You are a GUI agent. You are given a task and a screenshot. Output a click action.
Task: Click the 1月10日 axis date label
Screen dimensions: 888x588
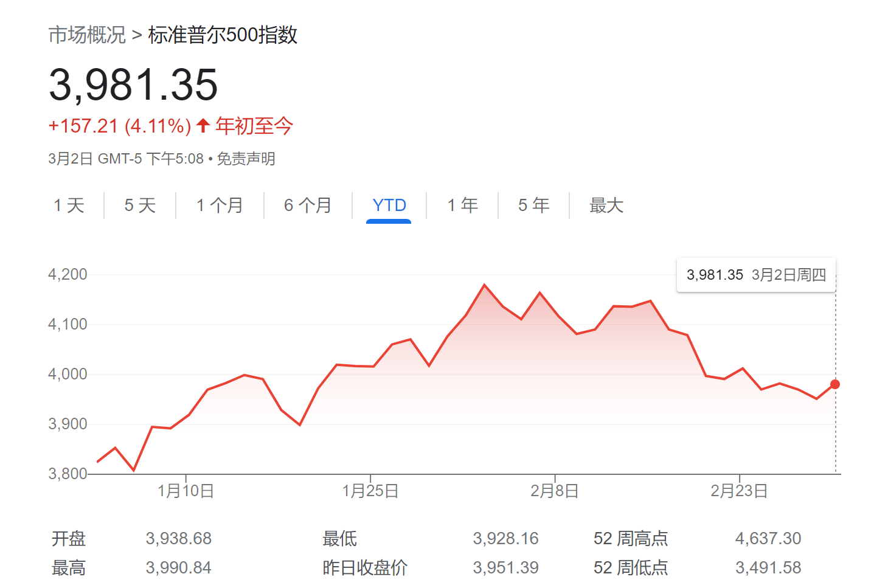coord(186,491)
